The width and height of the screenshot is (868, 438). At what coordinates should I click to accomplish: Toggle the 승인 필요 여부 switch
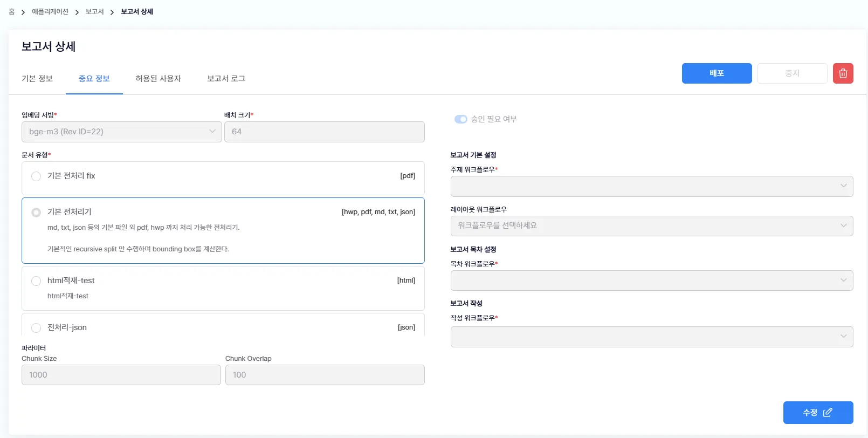pos(460,119)
